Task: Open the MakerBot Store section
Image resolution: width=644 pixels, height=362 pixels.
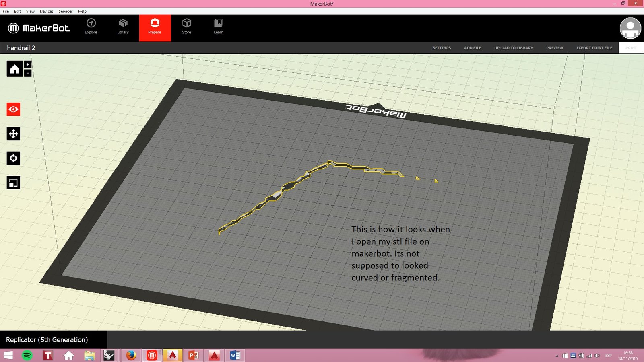Action: (186, 27)
